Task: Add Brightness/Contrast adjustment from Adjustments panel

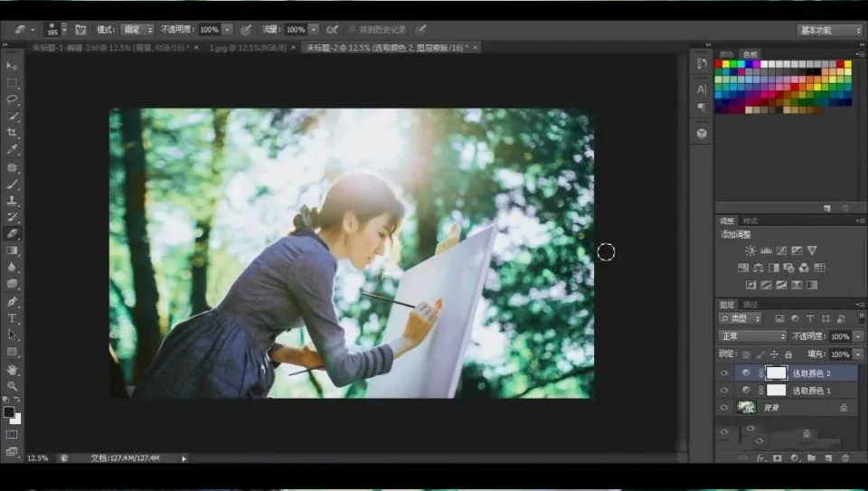Action: click(x=750, y=250)
